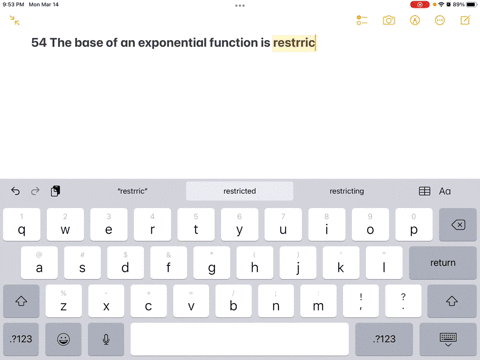Viewport: 480px width, 360px height.
Task: Tap the t key
Action: 196,225
